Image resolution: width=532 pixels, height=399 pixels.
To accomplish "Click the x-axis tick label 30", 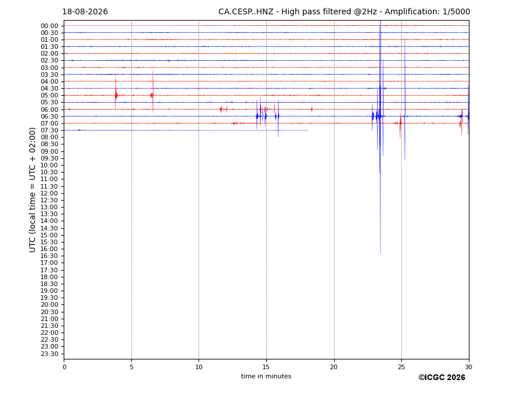I will point(469,367).
